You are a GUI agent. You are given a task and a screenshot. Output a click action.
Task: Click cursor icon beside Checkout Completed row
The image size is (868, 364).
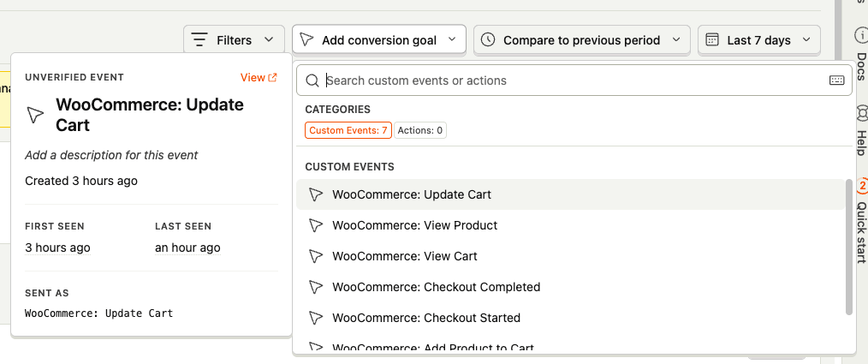[316, 287]
